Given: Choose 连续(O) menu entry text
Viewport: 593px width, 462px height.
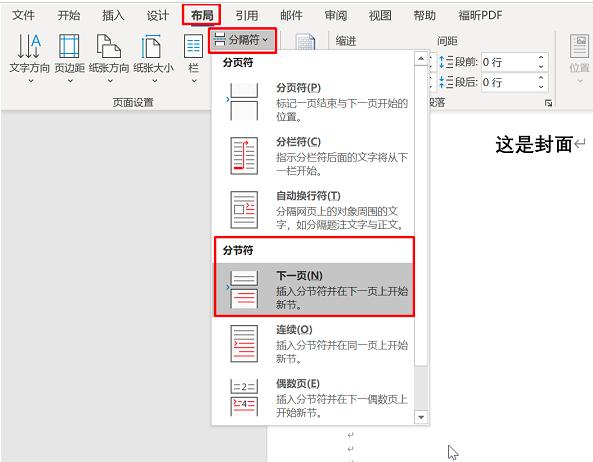Looking at the screenshot, I should pos(294,330).
